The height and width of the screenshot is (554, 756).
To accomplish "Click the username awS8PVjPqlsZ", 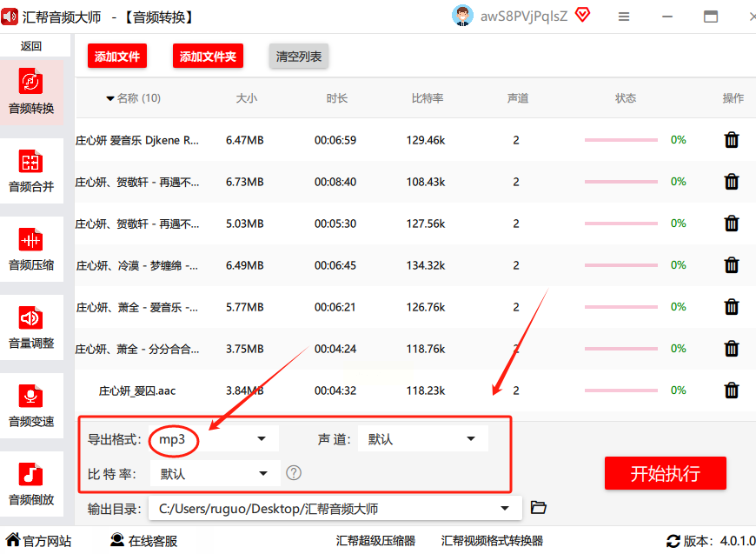I will 524,16.
